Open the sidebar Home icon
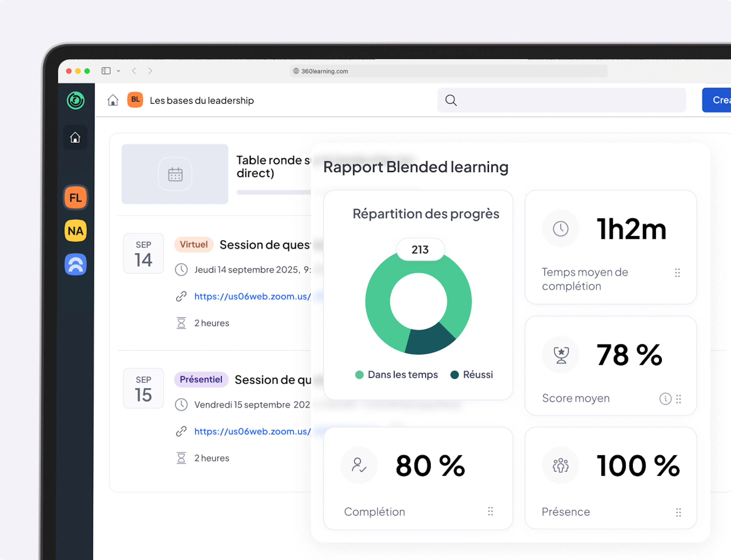 (75, 137)
